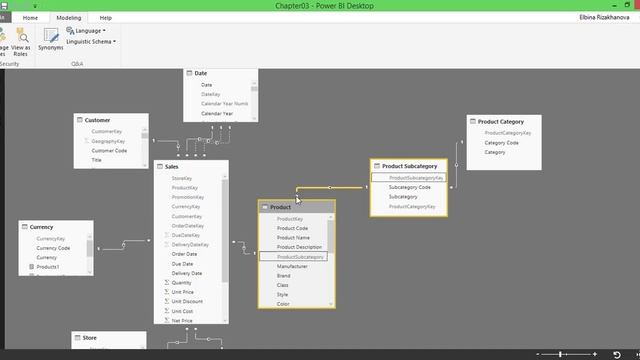Click the Customer table scroll down arrow
Image resolution: width=640 pixels, height=360 pixels.
[144, 164]
